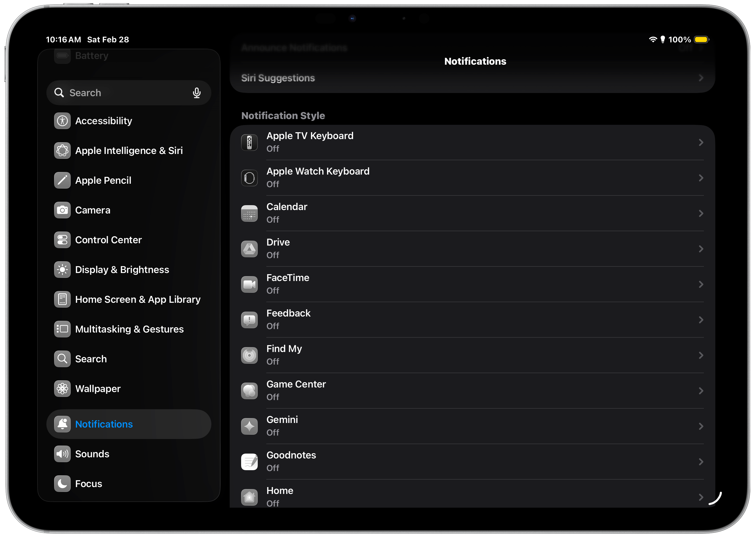Open Multitasking & Gestures settings
This screenshot has width=756, height=538.
click(x=129, y=329)
